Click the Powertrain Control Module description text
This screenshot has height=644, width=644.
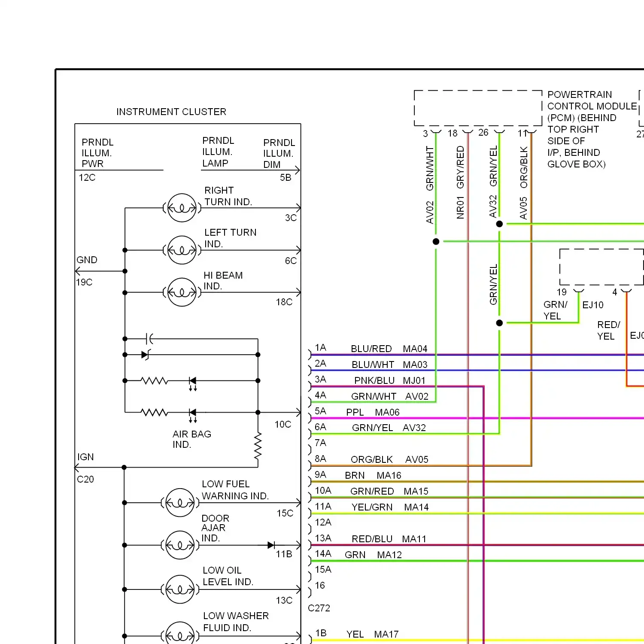click(x=592, y=129)
